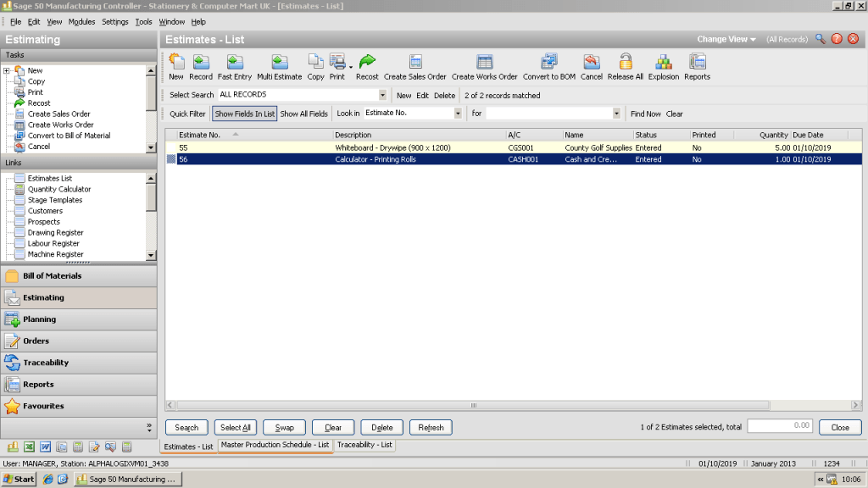Image resolution: width=868 pixels, height=488 pixels.
Task: Open the Record toolbar icon
Action: click(x=200, y=68)
